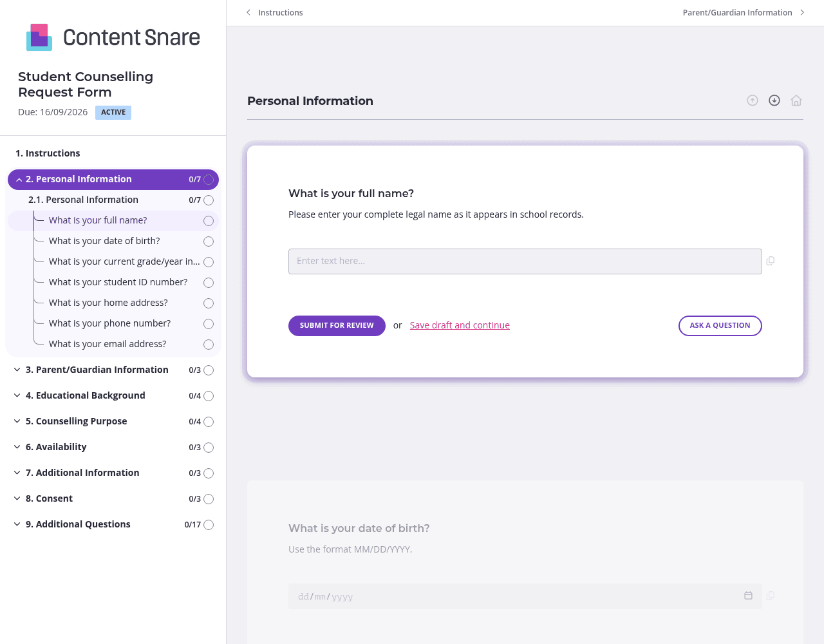Toggle status circle for Additional Information
The image size is (824, 644).
tap(209, 473)
